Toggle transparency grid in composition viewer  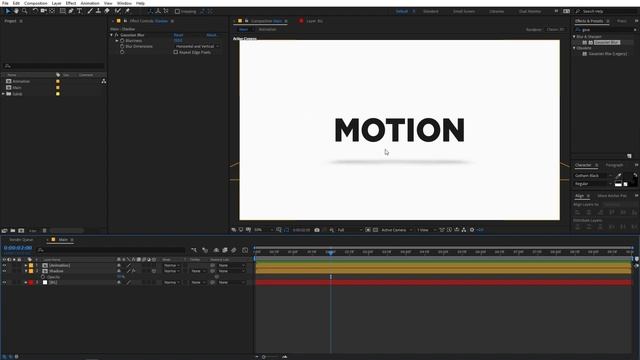(x=376, y=230)
